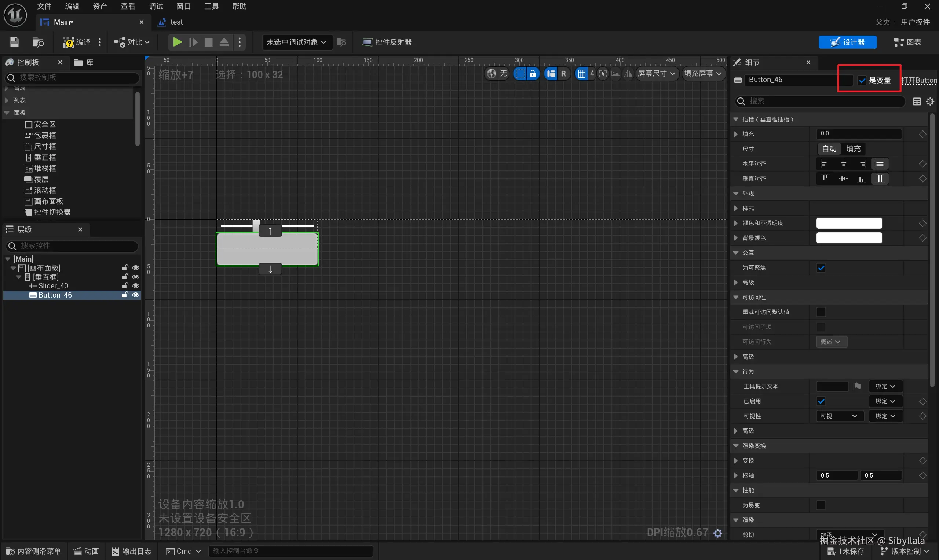
Task: Open the DPI scale settings gear
Action: (x=718, y=533)
